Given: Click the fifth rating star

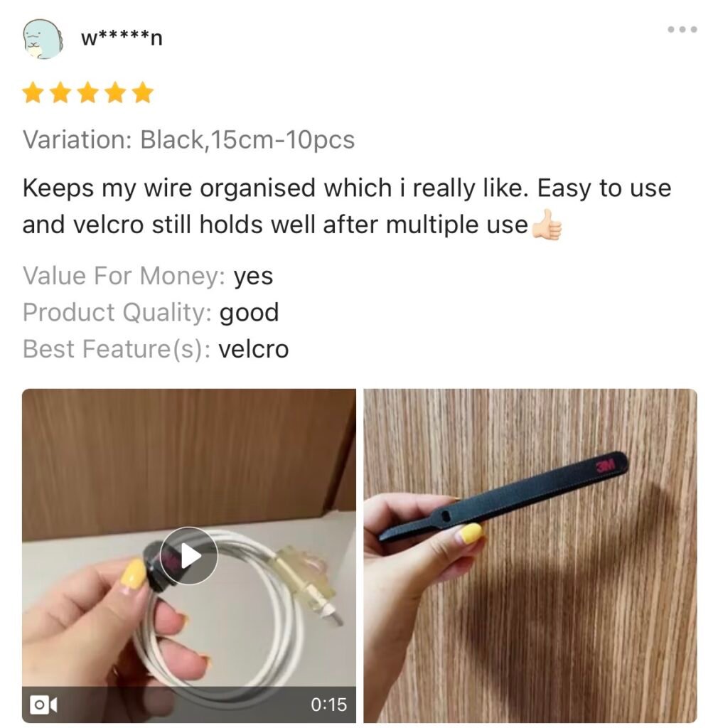Looking at the screenshot, I should 142,92.
